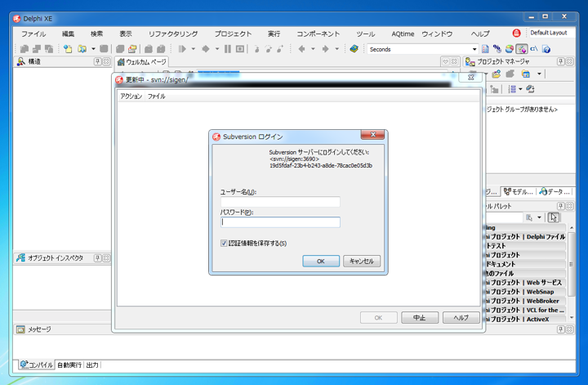Image resolution: width=588 pixels, height=385 pixels.
Task: Click the AQtime pie chart icon
Action: coord(510,49)
